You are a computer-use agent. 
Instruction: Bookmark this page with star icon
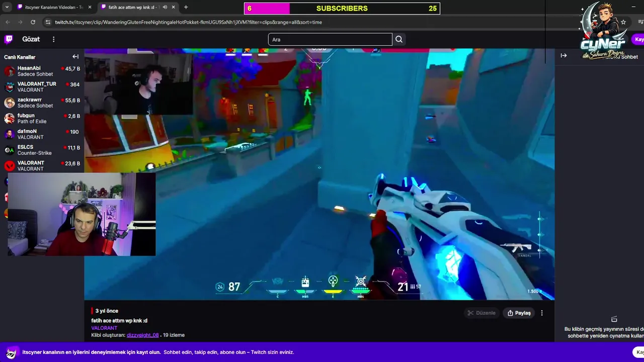(x=623, y=22)
